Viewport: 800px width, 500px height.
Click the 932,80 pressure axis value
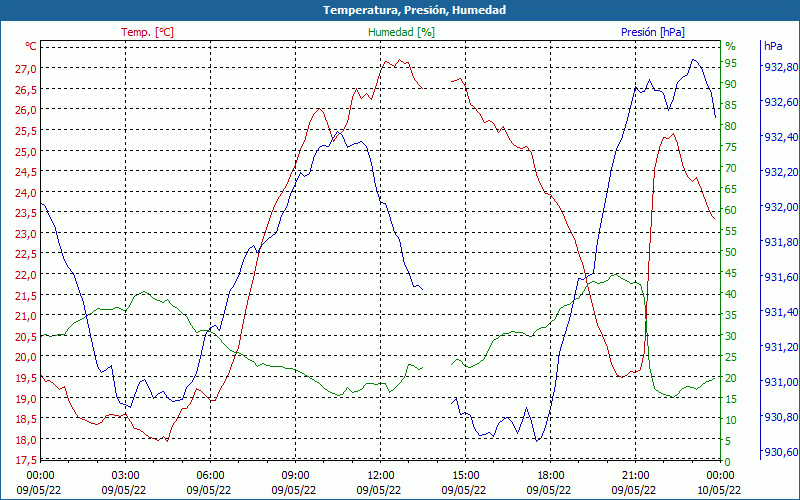[x=780, y=67]
